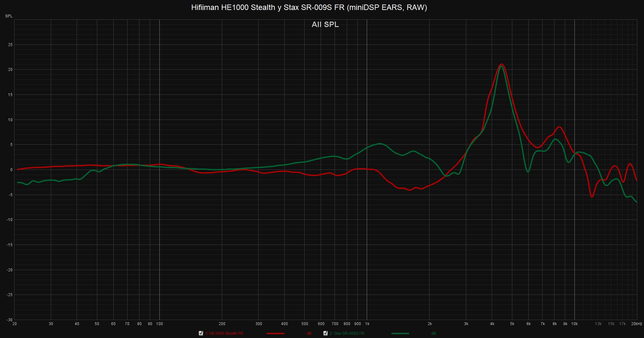
Task: Click the chart title mentioning miniDSP EARS
Action: coord(309,7)
